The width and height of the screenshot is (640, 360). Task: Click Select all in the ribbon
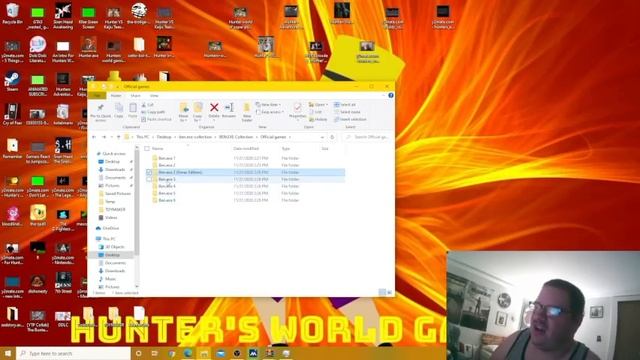click(x=345, y=105)
